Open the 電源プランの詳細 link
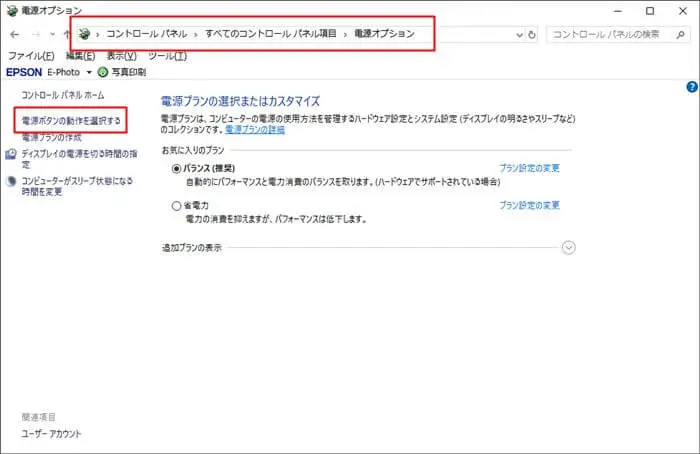The image size is (700, 454). (x=254, y=130)
